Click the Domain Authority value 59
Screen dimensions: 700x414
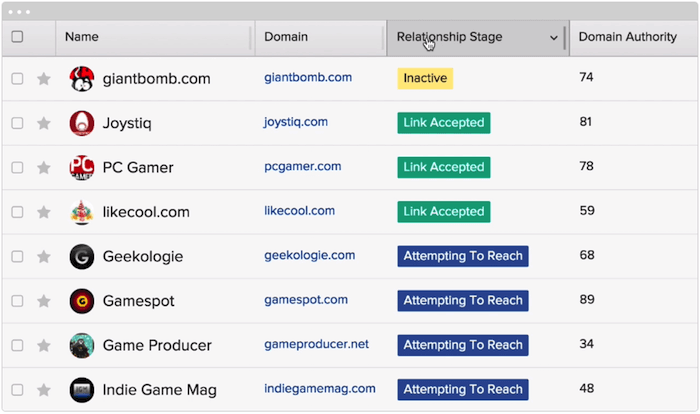(x=587, y=210)
